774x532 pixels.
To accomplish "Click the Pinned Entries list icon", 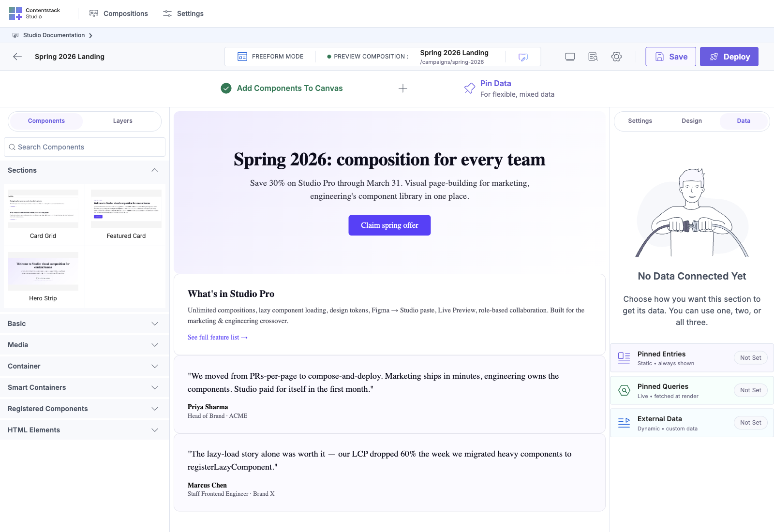I will pyautogui.click(x=624, y=358).
